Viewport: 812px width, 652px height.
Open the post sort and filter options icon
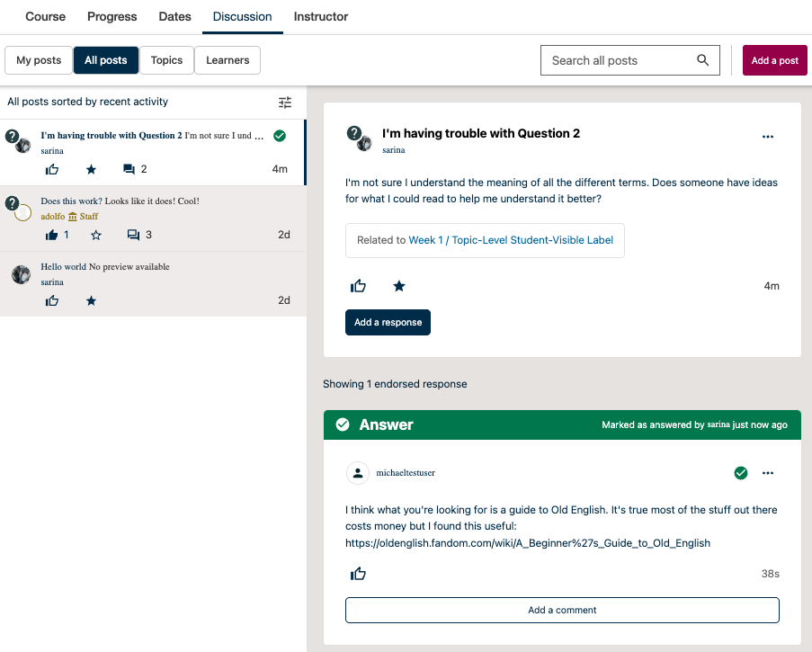pyautogui.click(x=285, y=103)
